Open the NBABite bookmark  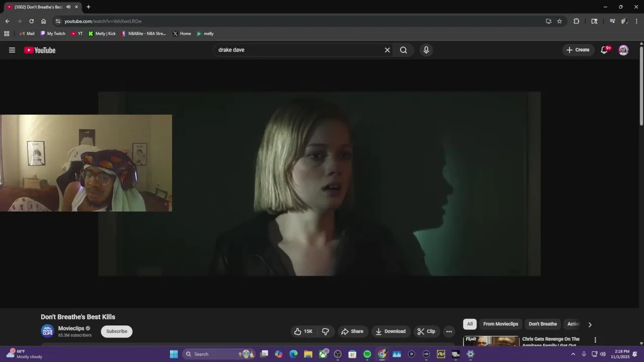(x=143, y=34)
